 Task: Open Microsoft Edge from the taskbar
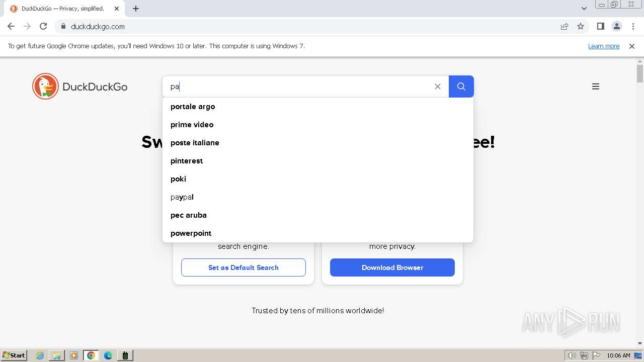[x=108, y=355]
